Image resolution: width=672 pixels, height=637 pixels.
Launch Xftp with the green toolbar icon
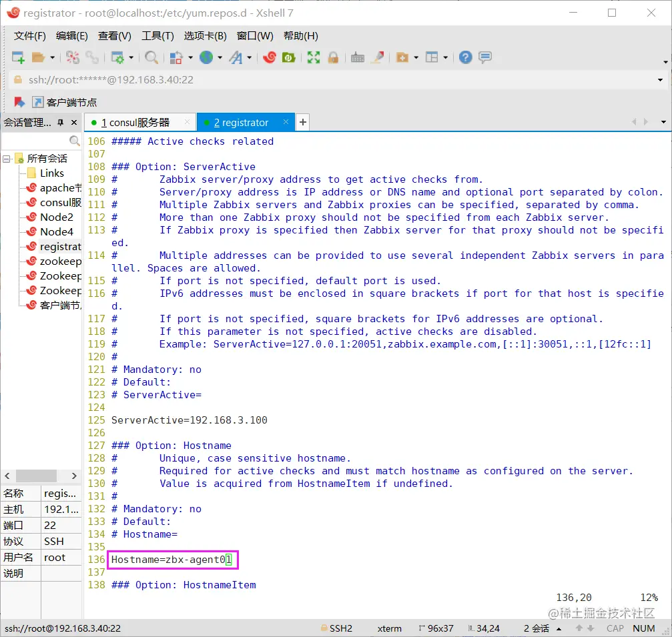pyautogui.click(x=289, y=57)
